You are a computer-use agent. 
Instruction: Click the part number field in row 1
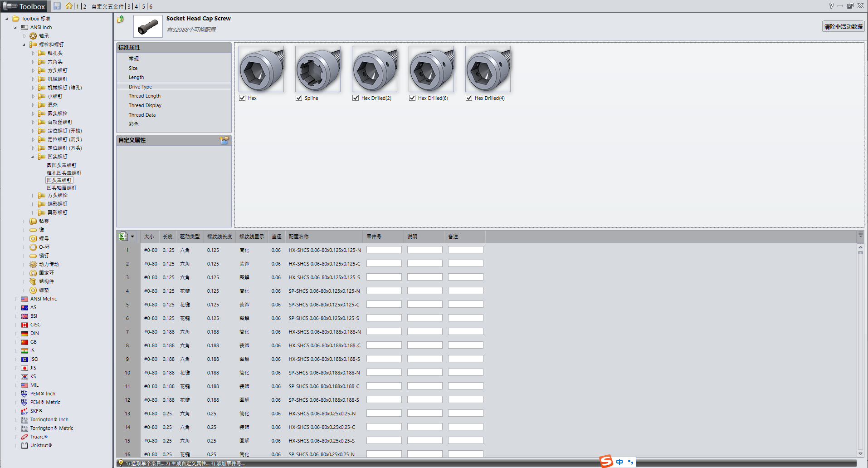click(x=384, y=250)
